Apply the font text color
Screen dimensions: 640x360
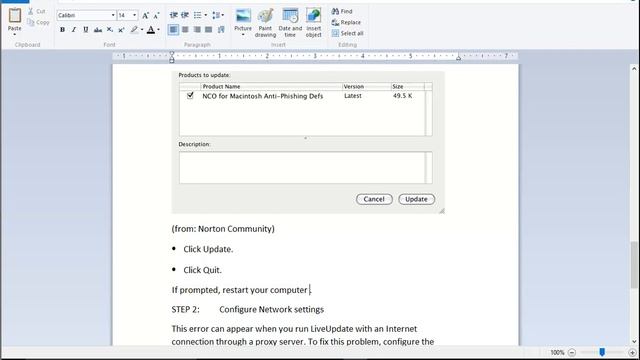pos(151,29)
